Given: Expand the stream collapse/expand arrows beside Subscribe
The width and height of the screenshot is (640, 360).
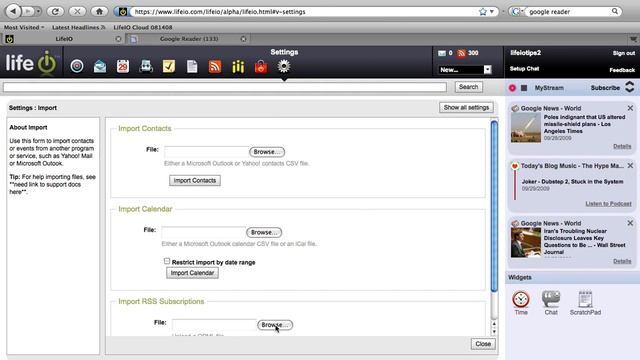Looking at the screenshot, I should (630, 87).
